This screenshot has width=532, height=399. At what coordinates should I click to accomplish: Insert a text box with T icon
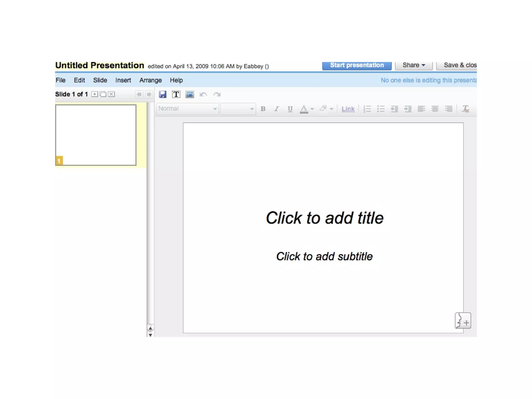pyautogui.click(x=176, y=94)
